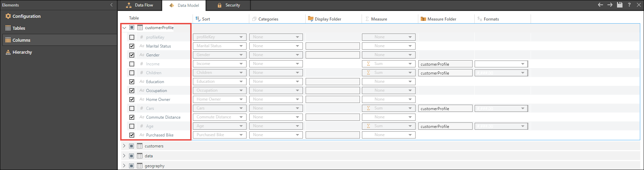The width and height of the screenshot is (644, 170).
Task: Click the Sort column header icon
Action: 198,19
